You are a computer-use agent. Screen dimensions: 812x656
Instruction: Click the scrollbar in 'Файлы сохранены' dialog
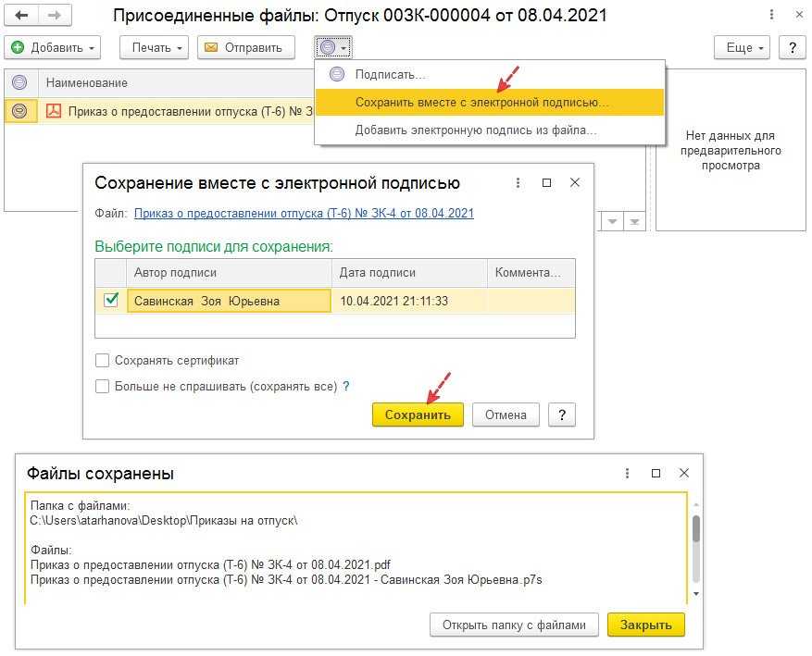696,529
